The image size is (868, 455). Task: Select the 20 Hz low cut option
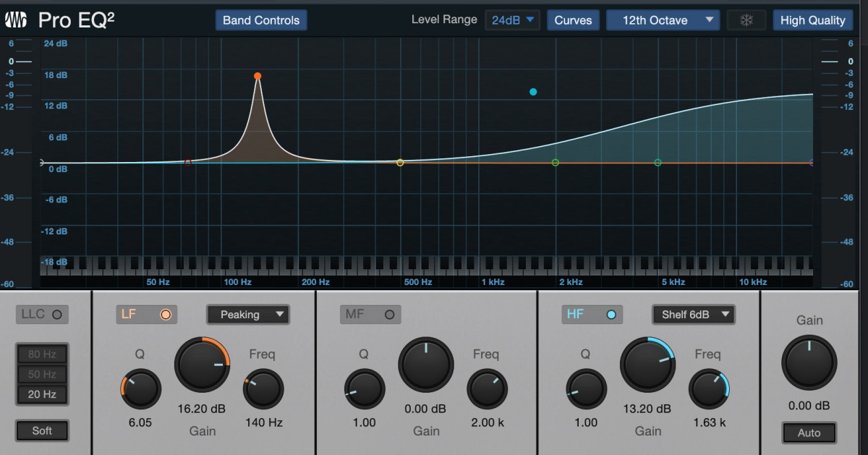click(x=42, y=394)
